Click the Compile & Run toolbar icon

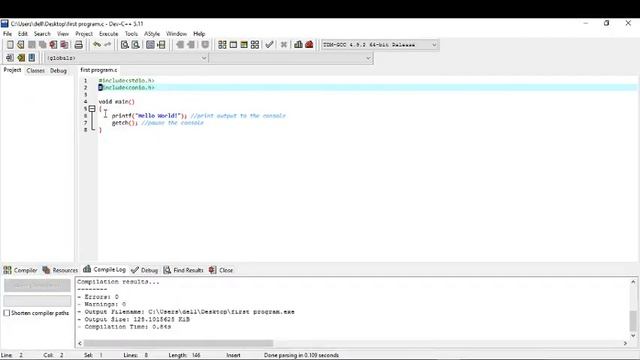click(244, 45)
